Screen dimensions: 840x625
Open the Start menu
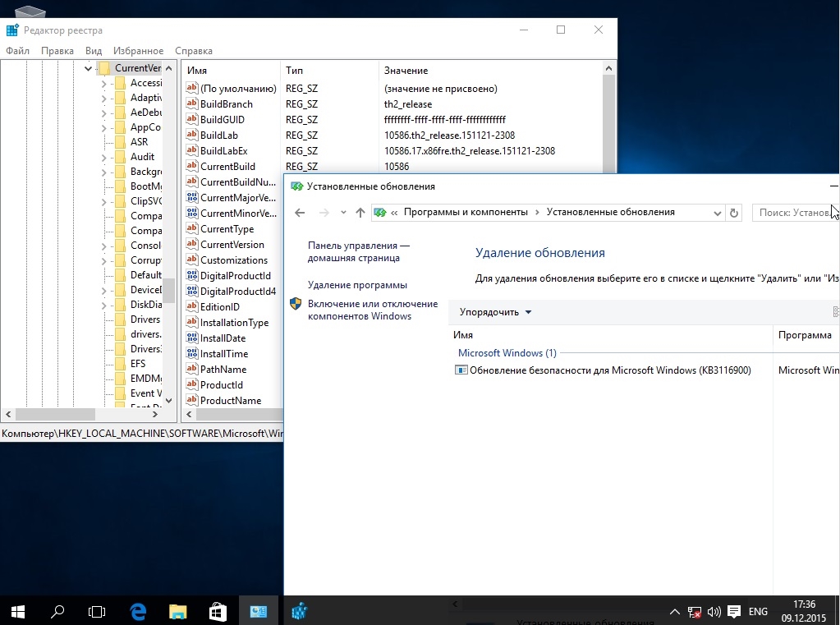[x=18, y=611]
